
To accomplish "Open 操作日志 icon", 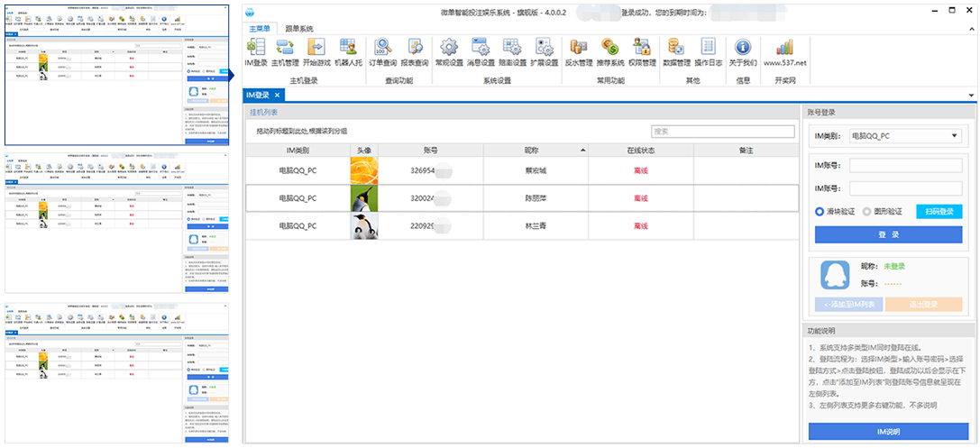I will 708,50.
